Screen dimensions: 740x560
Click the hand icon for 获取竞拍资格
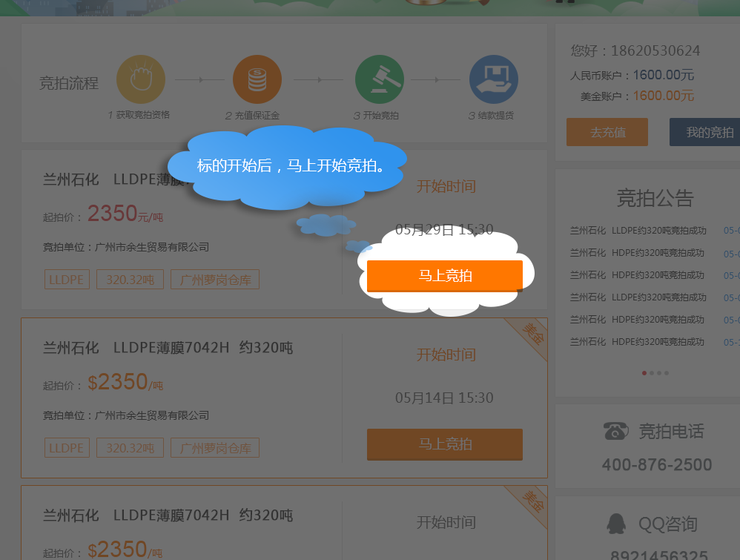pos(141,79)
